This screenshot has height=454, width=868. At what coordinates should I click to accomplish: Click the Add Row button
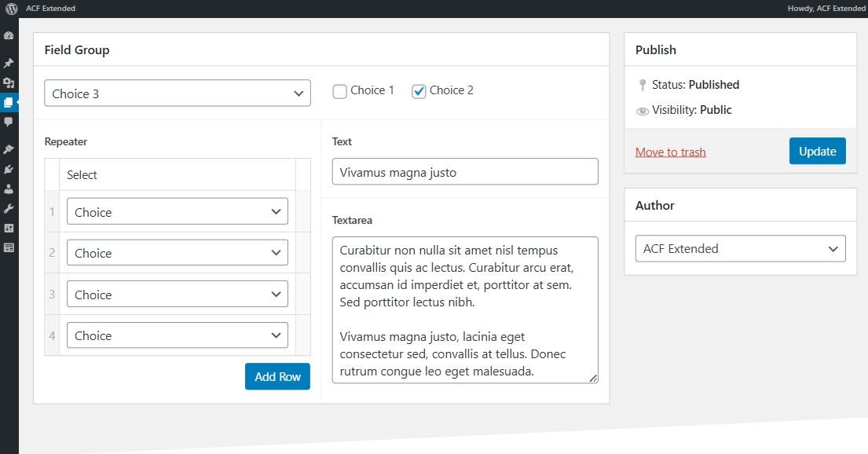click(x=277, y=376)
